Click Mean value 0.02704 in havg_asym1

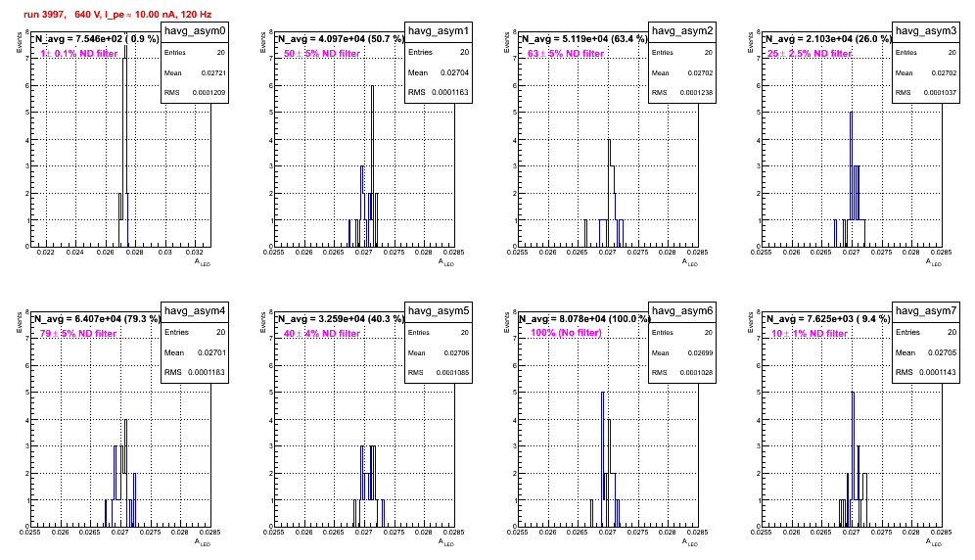pyautogui.click(x=454, y=72)
